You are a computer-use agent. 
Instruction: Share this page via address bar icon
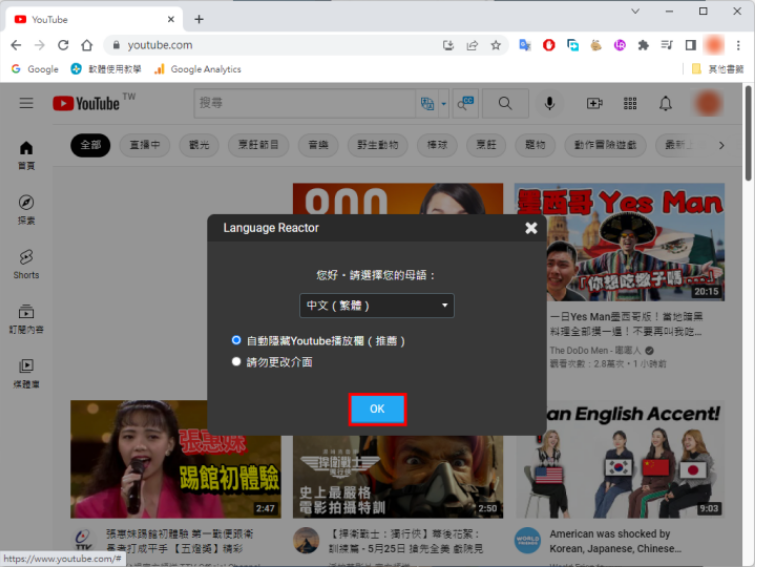click(x=472, y=45)
